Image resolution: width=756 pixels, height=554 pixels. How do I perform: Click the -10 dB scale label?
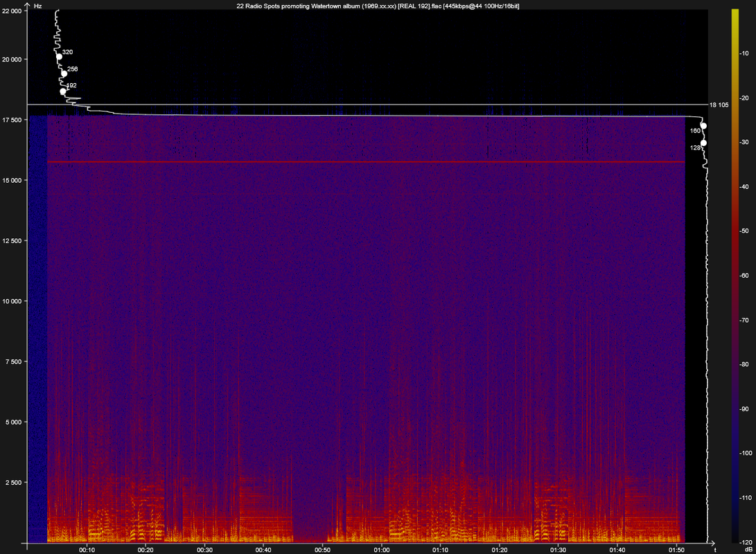(x=744, y=53)
